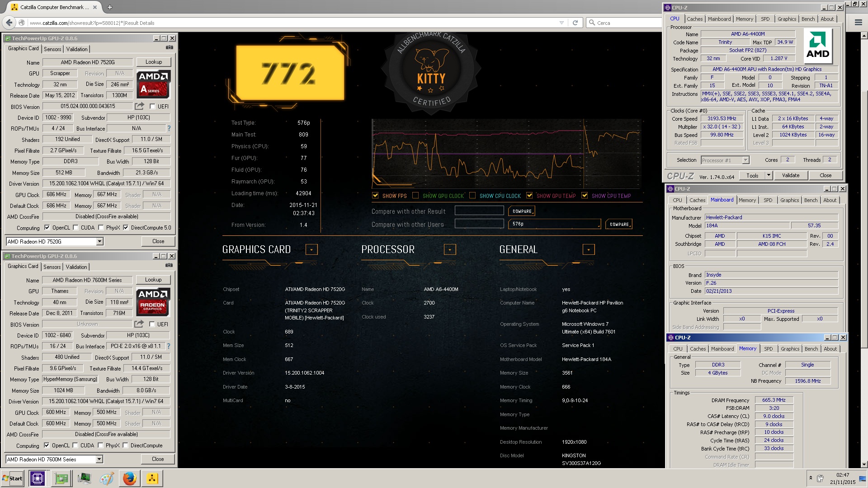The width and height of the screenshot is (868, 488).
Task: Click Validate button in CPU-Z
Action: click(791, 175)
